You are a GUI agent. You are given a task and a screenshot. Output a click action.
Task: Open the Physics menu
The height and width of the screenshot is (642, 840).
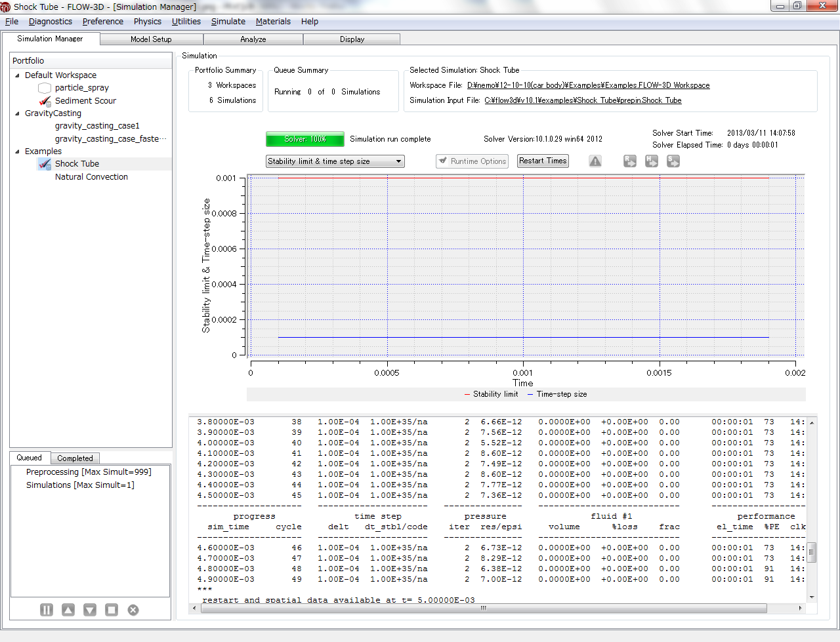point(148,22)
